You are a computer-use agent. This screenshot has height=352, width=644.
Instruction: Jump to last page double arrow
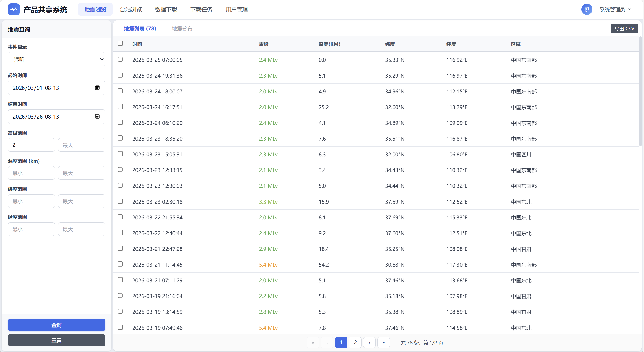(383, 343)
